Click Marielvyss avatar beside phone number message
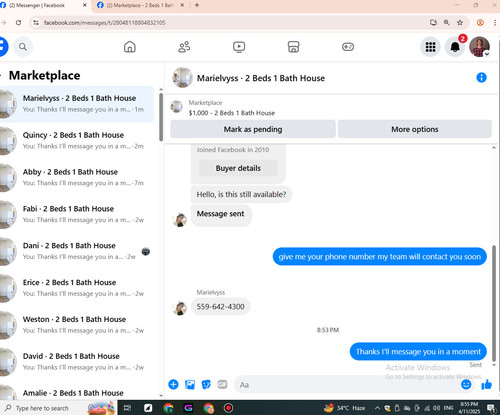Screen dimensions: 500x415 point(180,308)
